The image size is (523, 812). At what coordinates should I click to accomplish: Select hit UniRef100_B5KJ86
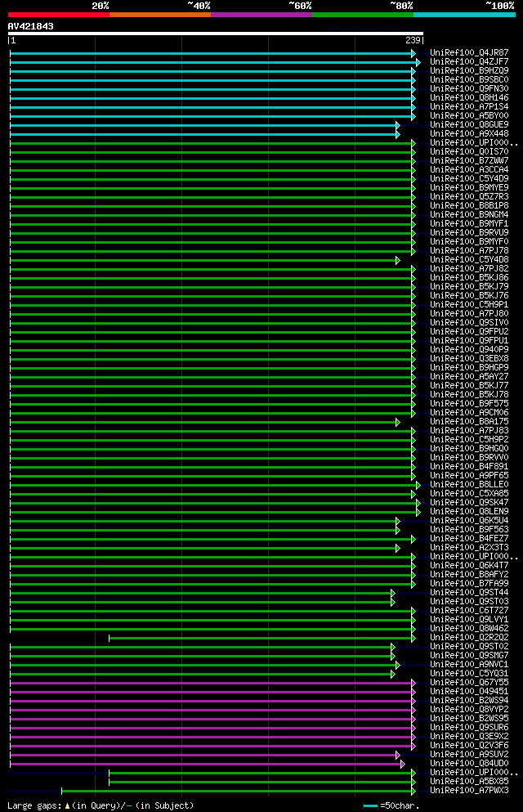[469, 277]
